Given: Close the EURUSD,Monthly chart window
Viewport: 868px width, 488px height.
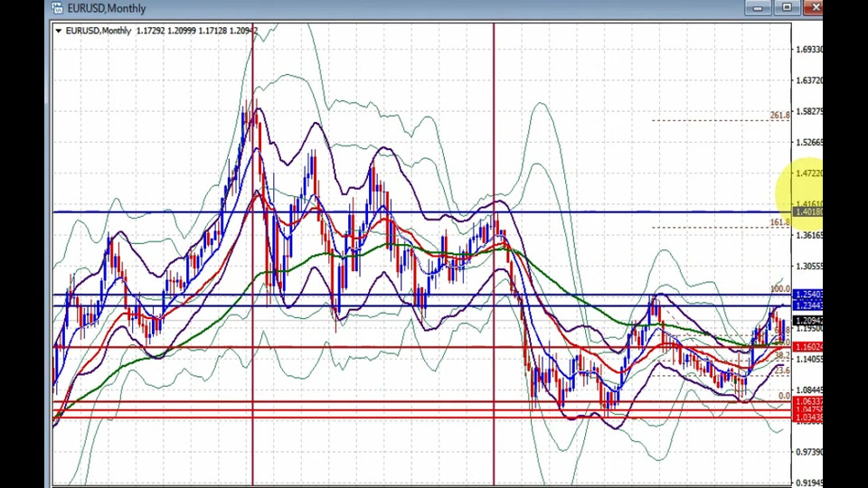Looking at the screenshot, I should point(814,8).
